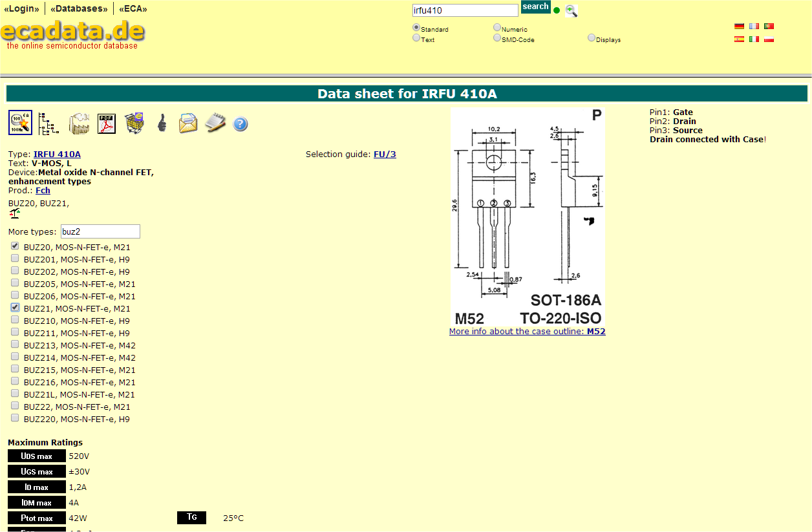This screenshot has width=812, height=532.
Task: Select the Displays search radio button
Action: 592,38
